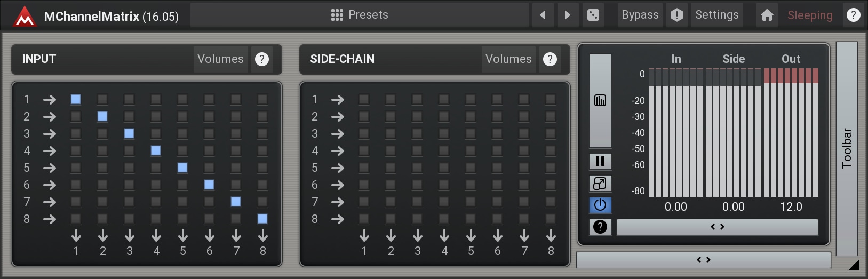Toggle the meter power button

pyautogui.click(x=600, y=205)
